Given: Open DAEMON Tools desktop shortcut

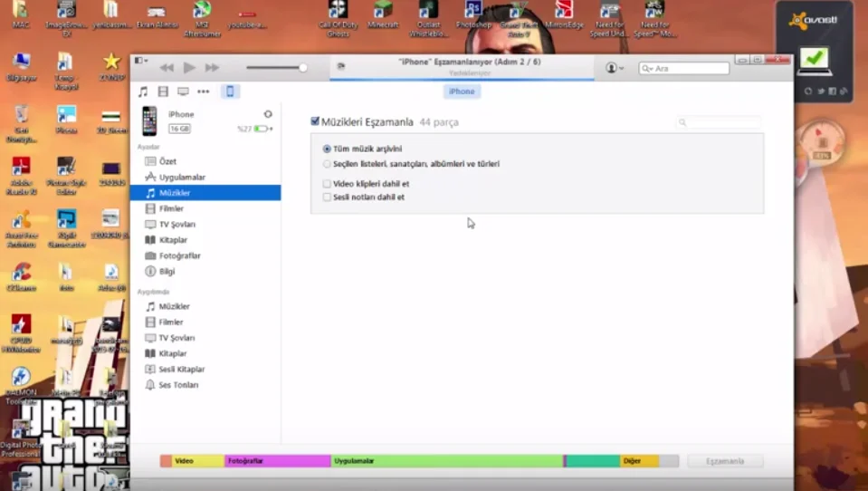Looking at the screenshot, I should click(21, 386).
